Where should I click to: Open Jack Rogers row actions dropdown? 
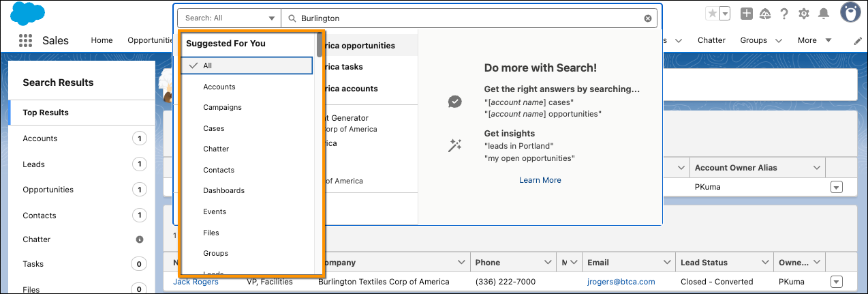click(837, 281)
